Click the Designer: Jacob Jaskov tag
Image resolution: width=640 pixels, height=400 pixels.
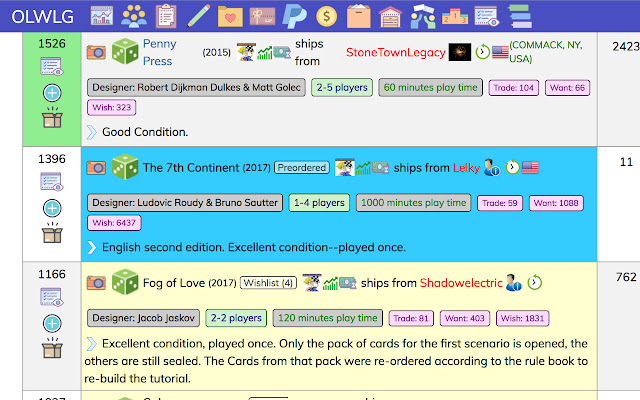[x=143, y=318]
